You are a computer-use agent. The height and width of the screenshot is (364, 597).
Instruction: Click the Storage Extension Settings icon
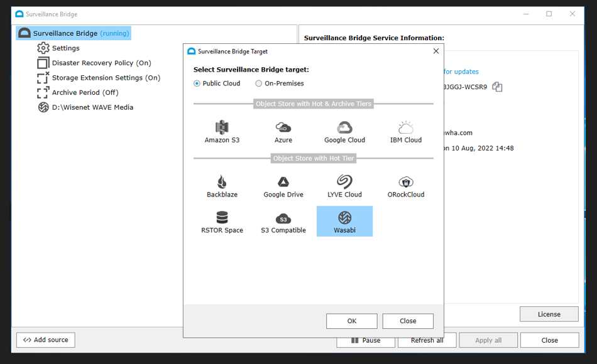43,78
